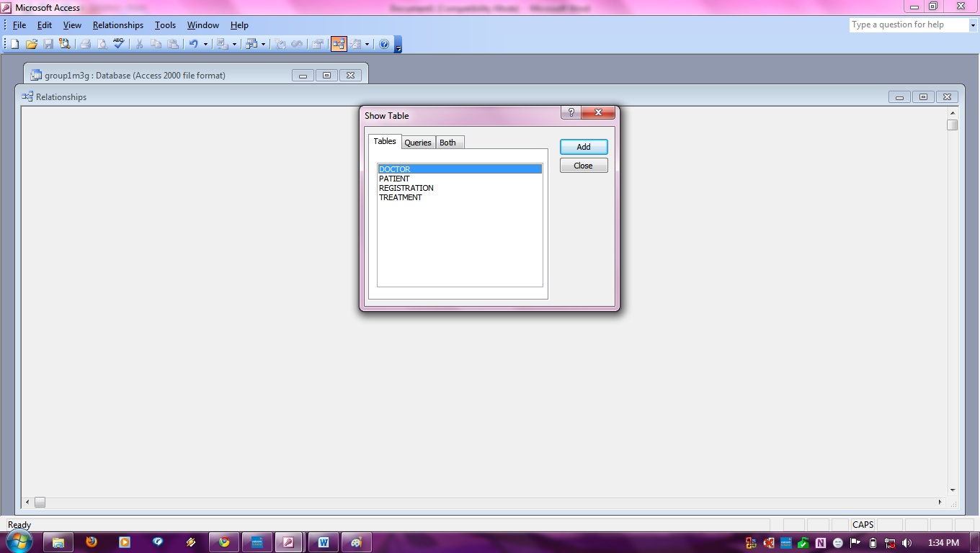Close the Show Table dialog

pos(583,165)
